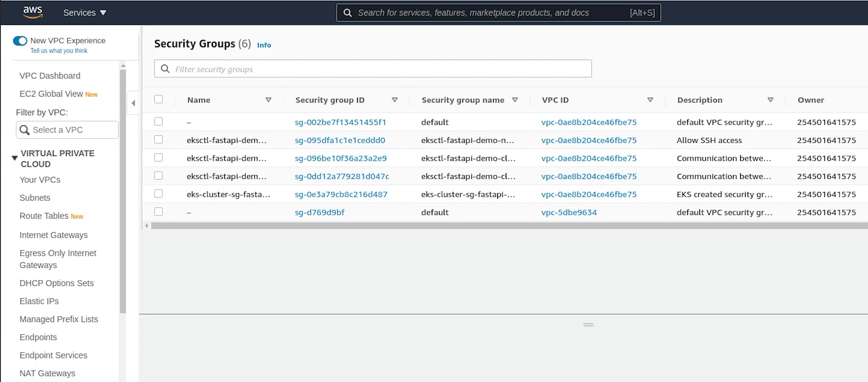The height and width of the screenshot is (382, 868).
Task: Sort by Security group ID column icon
Action: tap(394, 100)
